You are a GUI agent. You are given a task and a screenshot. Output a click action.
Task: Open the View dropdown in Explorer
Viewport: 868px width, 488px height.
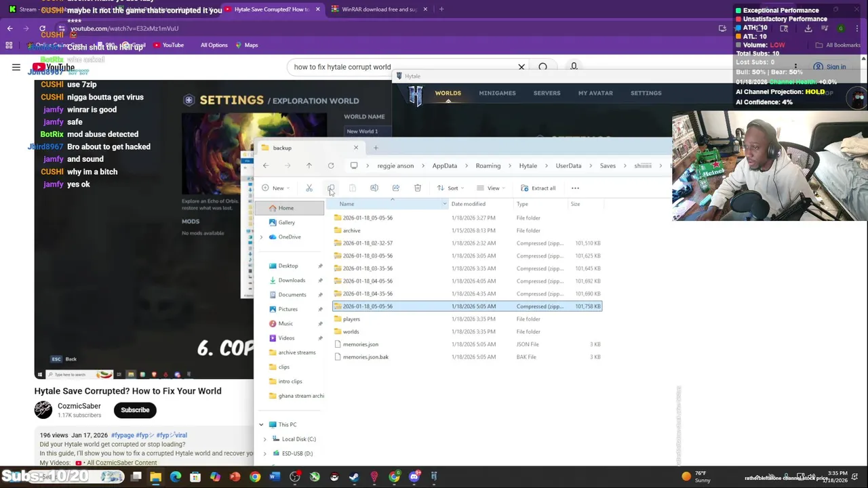(x=491, y=188)
